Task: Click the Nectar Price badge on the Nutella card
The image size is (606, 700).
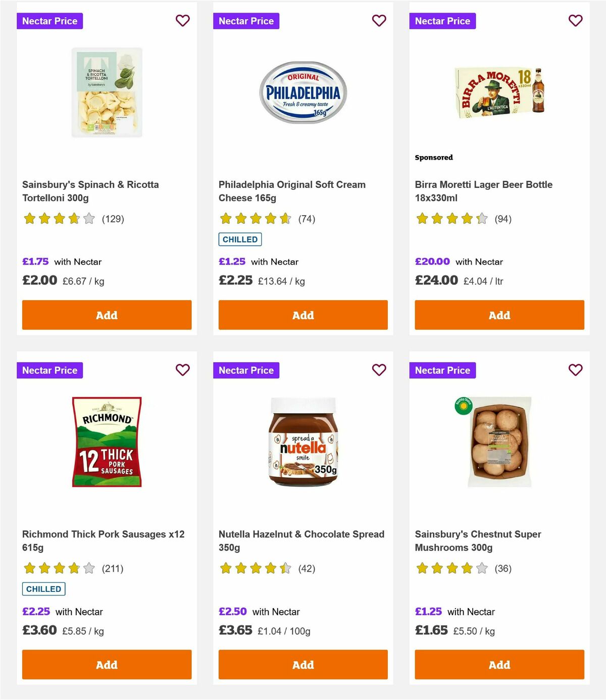Action: click(x=246, y=370)
